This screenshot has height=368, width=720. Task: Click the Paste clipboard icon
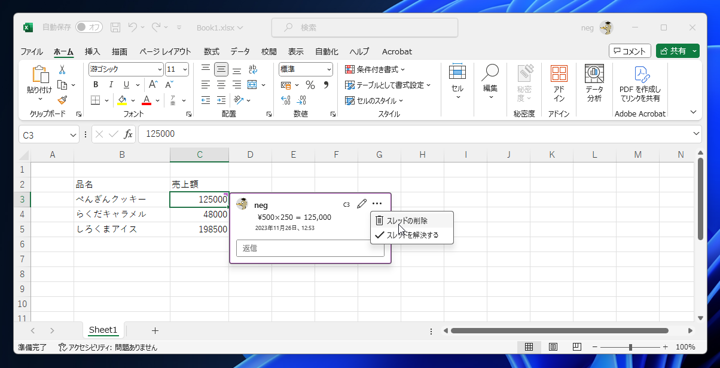click(39, 74)
